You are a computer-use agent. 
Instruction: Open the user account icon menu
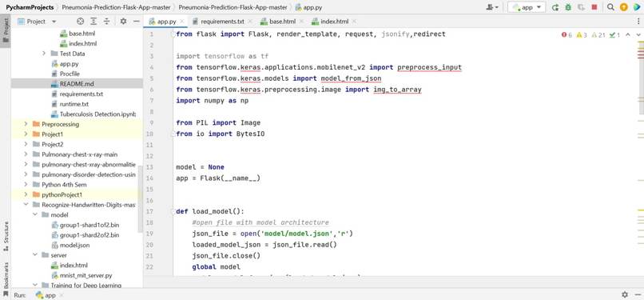492,7
